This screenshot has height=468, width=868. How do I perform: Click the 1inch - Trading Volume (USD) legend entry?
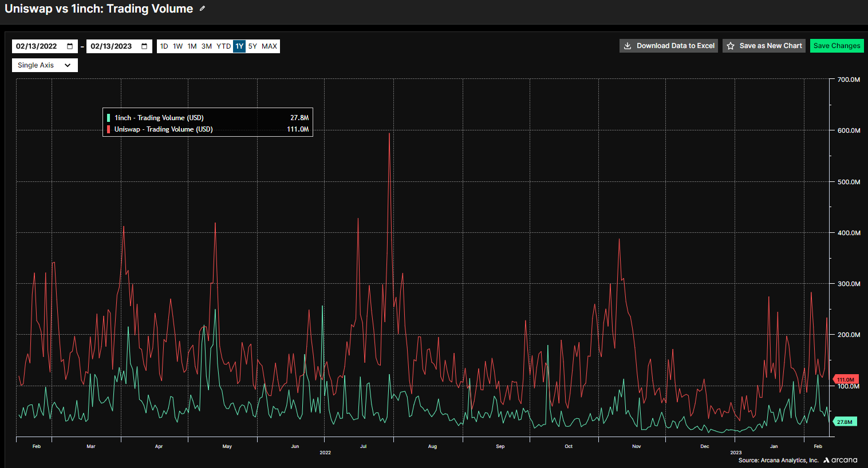pos(159,118)
